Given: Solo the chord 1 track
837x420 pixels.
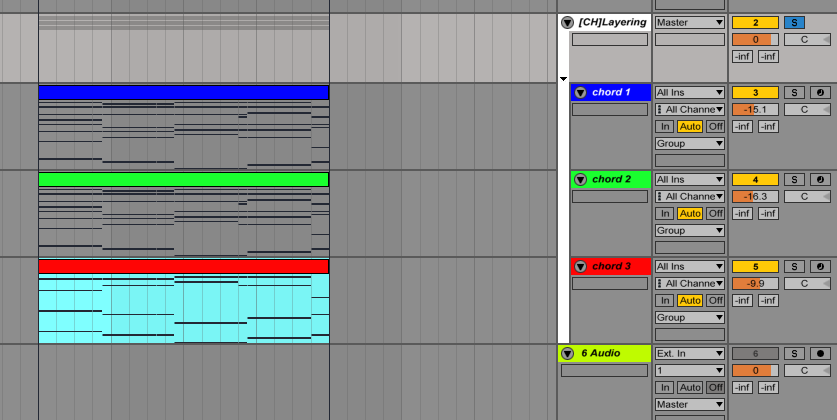Looking at the screenshot, I should pos(794,92).
